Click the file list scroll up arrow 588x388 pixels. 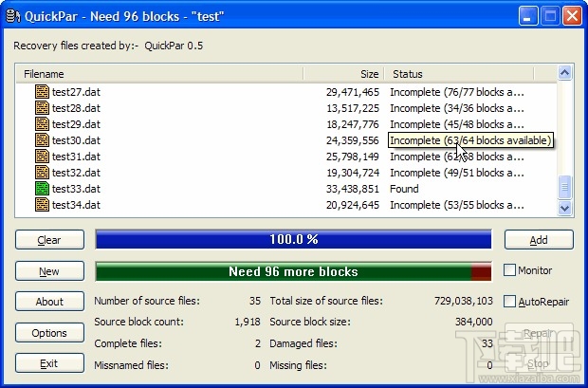pyautogui.click(x=564, y=72)
